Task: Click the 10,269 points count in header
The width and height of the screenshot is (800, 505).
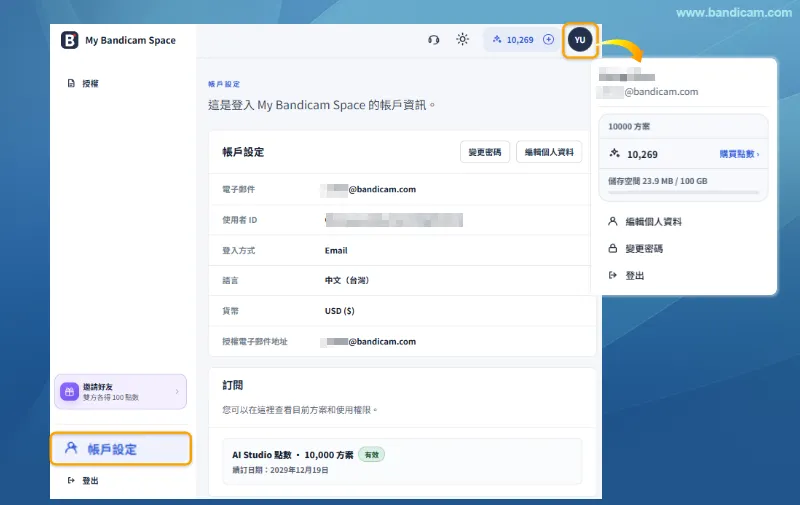Action: coord(520,40)
